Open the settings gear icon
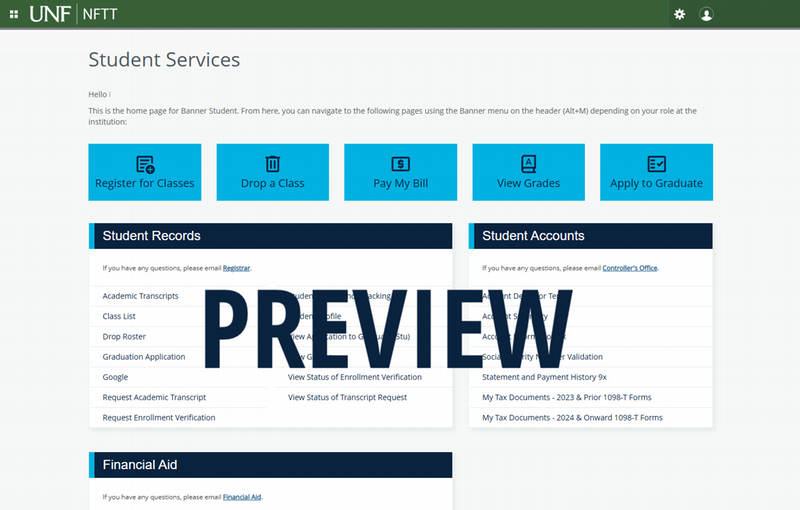This screenshot has height=510, width=800. [680, 14]
